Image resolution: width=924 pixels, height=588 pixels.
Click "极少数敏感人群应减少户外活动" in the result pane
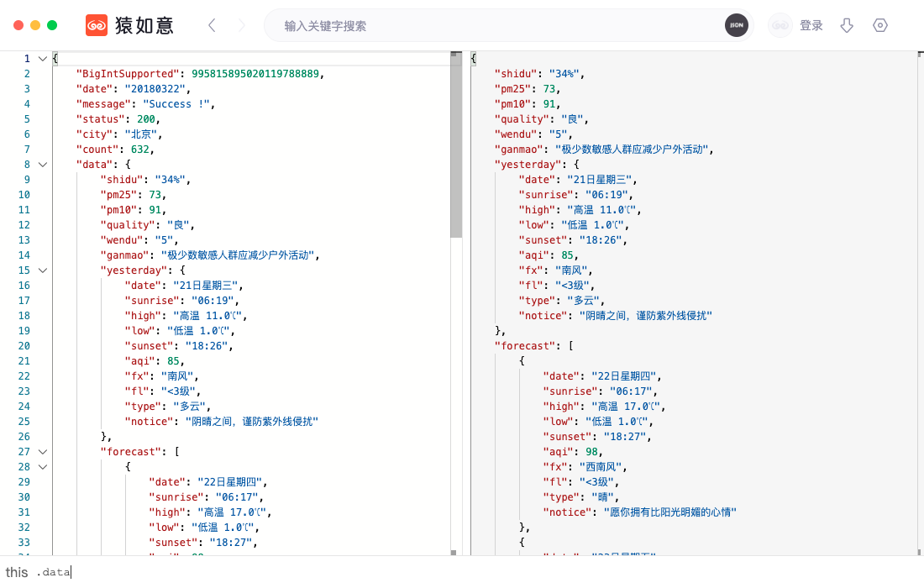[x=631, y=150]
